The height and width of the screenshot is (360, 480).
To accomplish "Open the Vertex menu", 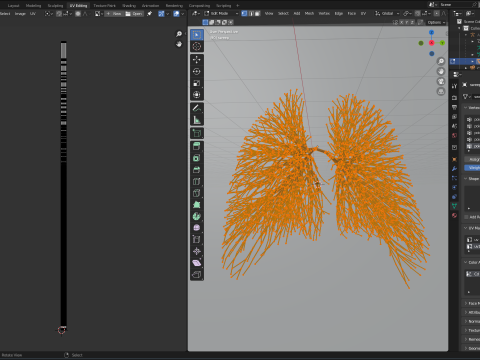I will tap(324, 13).
